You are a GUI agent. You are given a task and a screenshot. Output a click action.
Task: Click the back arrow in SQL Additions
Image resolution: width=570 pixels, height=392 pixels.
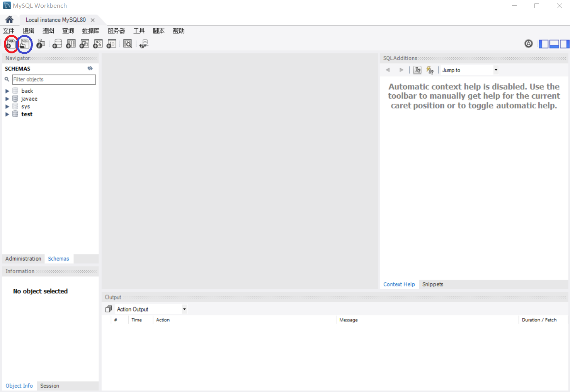[388, 70]
